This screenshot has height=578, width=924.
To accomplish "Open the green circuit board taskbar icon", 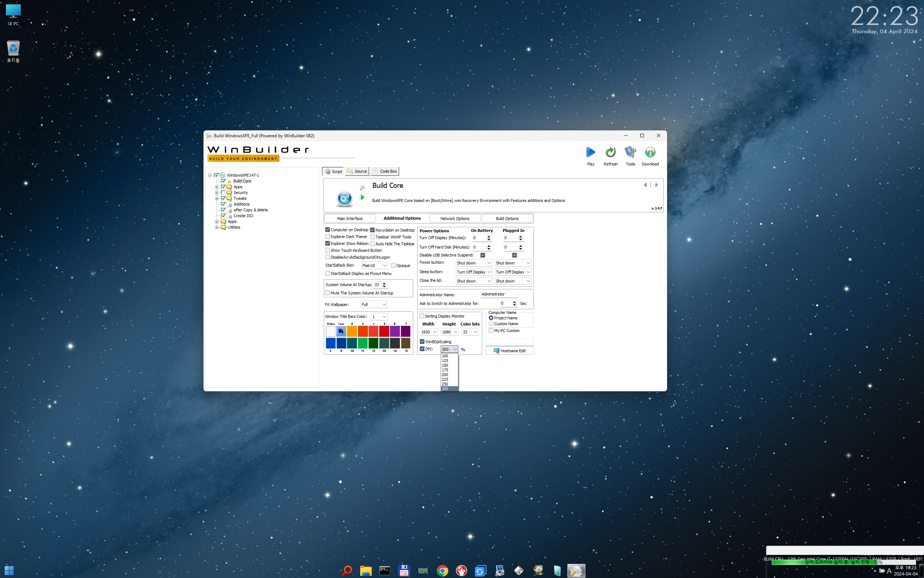I will 423,571.
